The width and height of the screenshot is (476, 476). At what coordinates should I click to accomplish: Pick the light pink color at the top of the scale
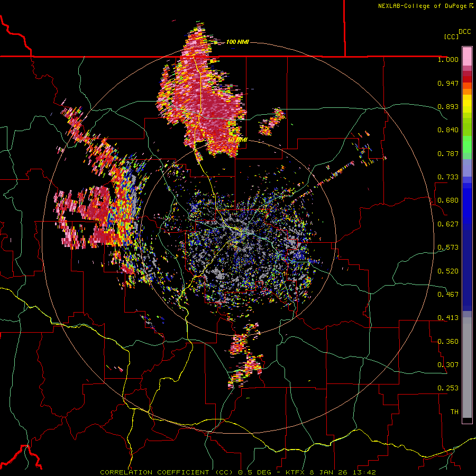tap(467, 56)
